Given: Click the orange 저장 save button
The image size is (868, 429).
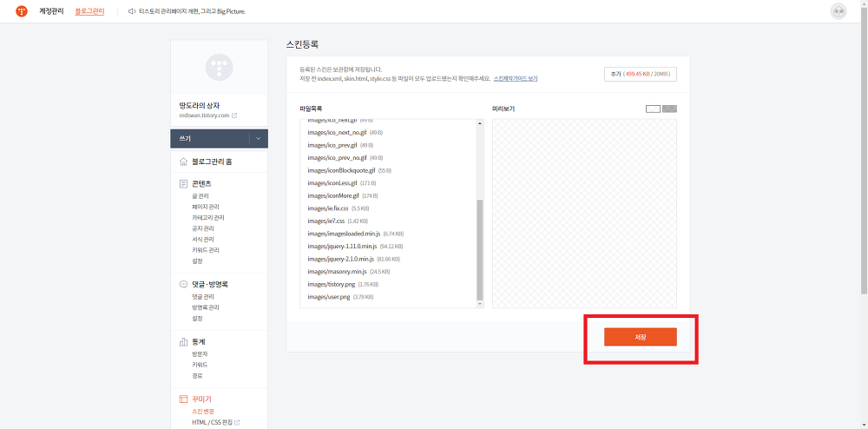Looking at the screenshot, I should [x=641, y=337].
